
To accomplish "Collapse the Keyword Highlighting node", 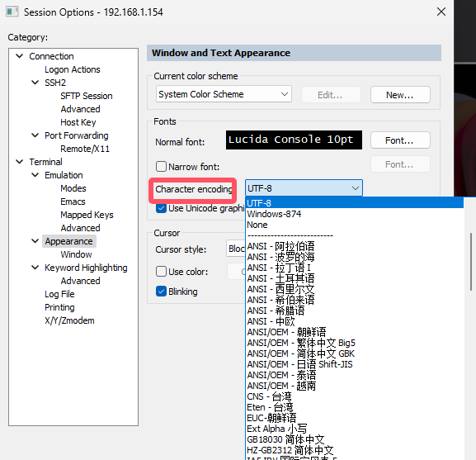I will click(35, 268).
